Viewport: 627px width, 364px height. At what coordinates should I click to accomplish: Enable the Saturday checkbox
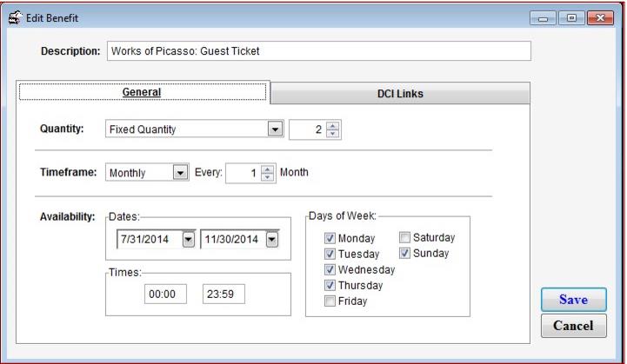point(404,237)
